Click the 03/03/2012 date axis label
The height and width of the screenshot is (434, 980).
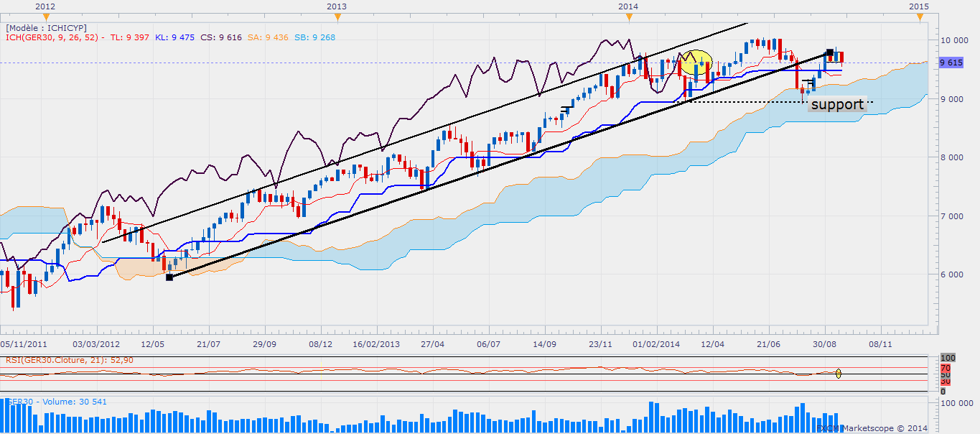click(x=95, y=344)
